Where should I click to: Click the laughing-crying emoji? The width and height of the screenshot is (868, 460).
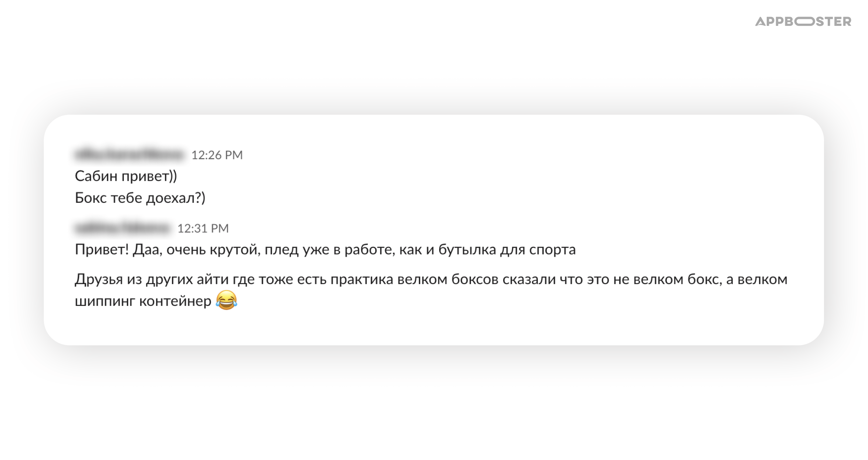226,300
